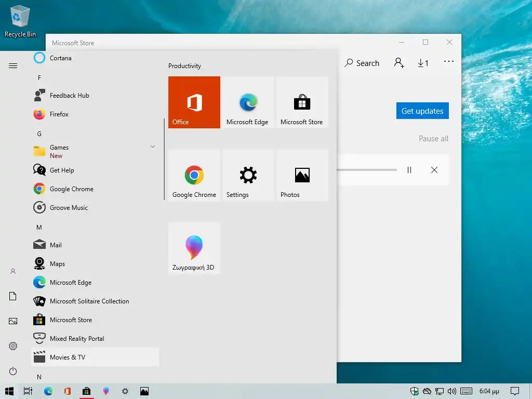Open account sign-in icon in Store
This screenshot has height=399, width=532.
coord(399,63)
